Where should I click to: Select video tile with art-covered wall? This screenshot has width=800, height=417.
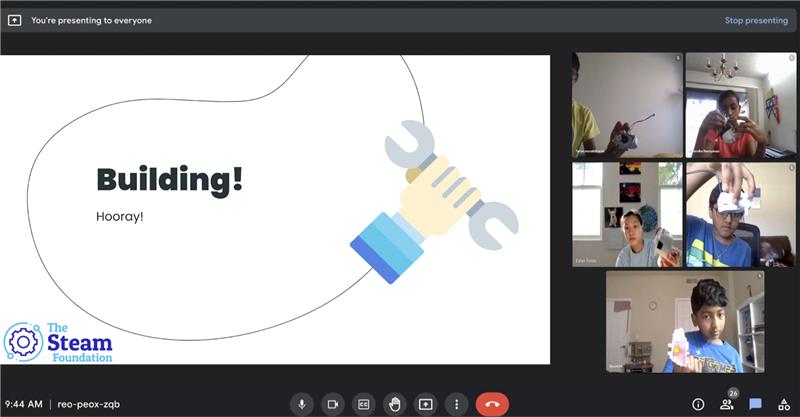coord(627,215)
